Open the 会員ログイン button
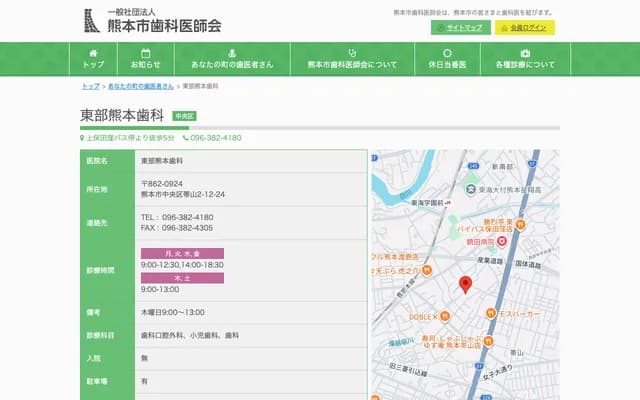Image resolution: width=640 pixels, height=400 pixels. click(524, 28)
